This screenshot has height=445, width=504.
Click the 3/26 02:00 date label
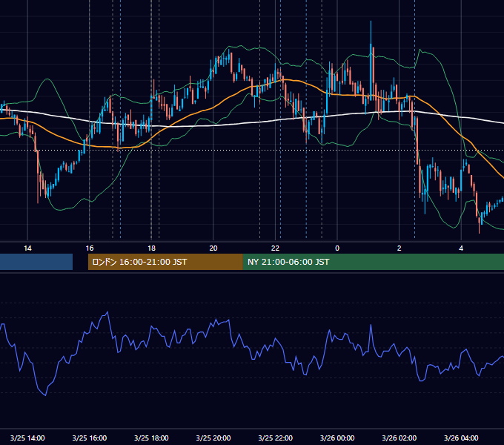click(x=399, y=438)
